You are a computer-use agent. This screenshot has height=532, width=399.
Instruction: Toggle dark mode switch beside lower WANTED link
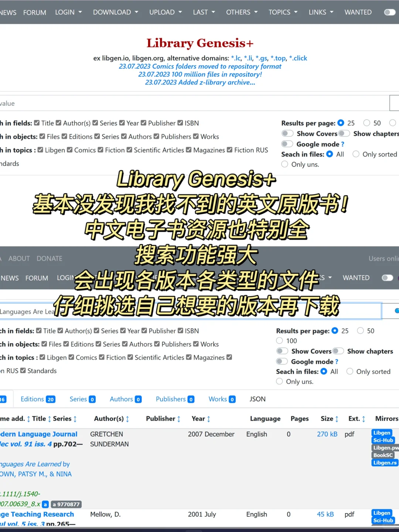coord(387,278)
